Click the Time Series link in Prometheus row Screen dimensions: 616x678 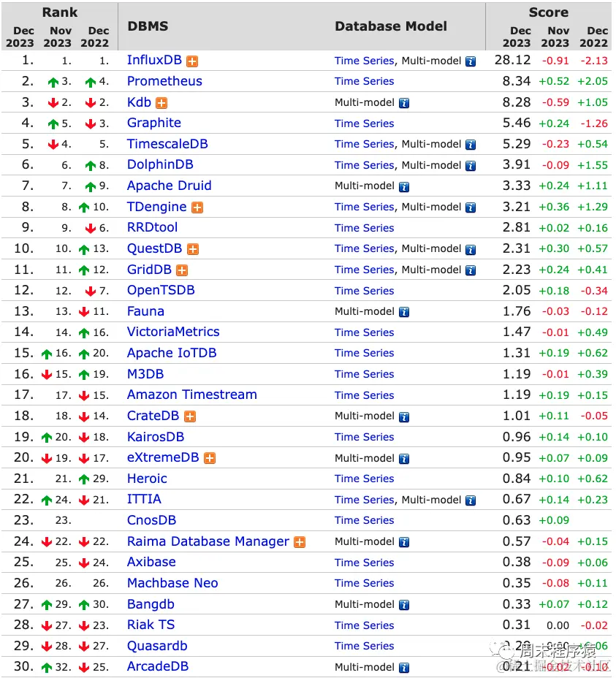click(x=364, y=81)
